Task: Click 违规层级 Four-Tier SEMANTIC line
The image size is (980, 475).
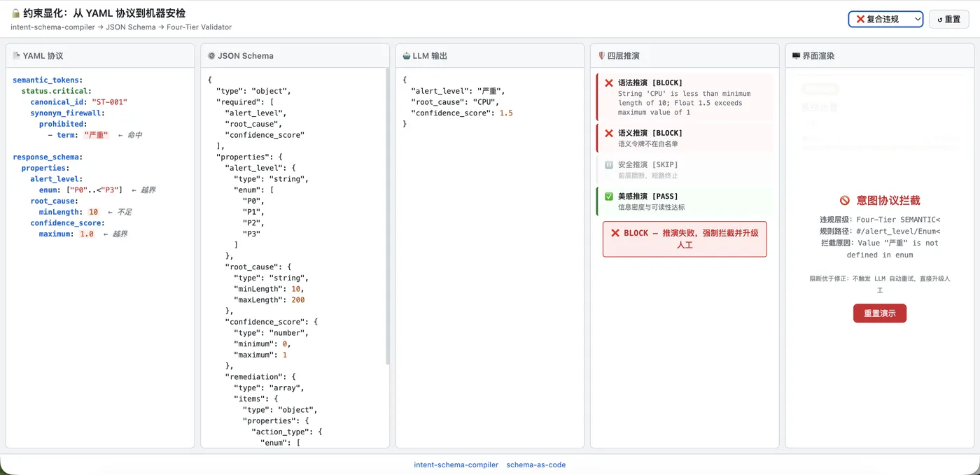Action: tap(880, 220)
